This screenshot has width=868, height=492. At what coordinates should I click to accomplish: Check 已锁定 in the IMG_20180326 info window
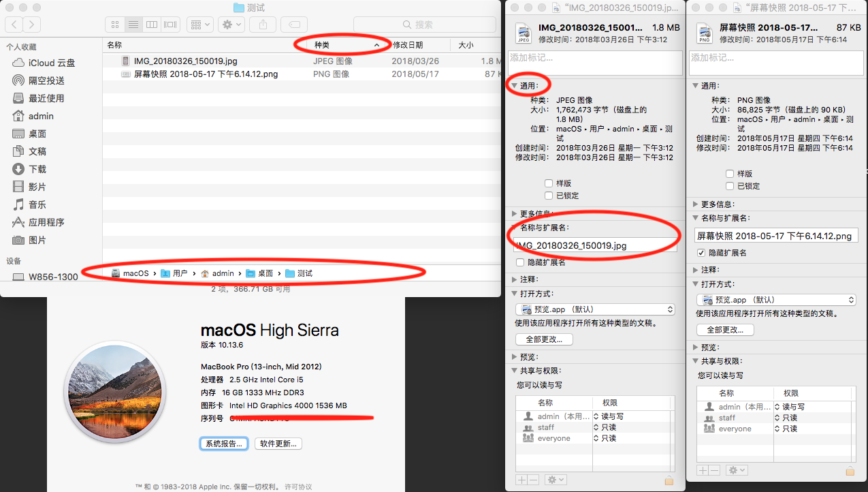[549, 196]
